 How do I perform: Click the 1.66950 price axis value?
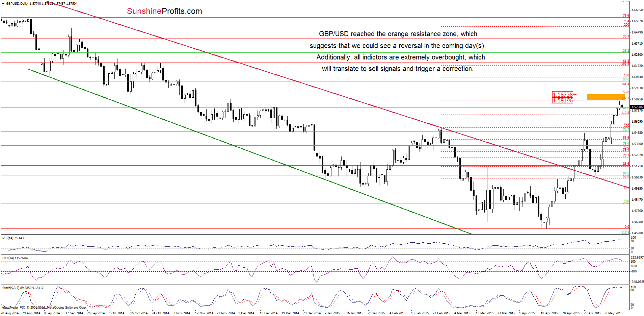(x=637, y=10)
